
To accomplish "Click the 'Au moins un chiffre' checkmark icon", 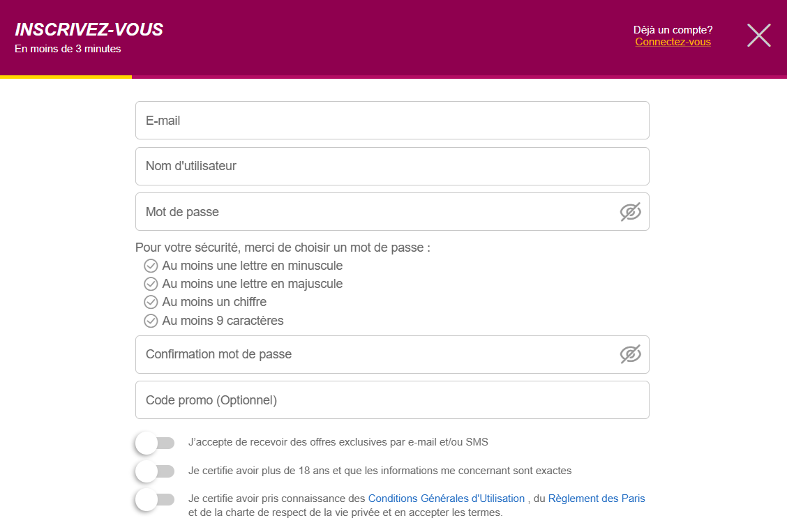I will 151,302.
